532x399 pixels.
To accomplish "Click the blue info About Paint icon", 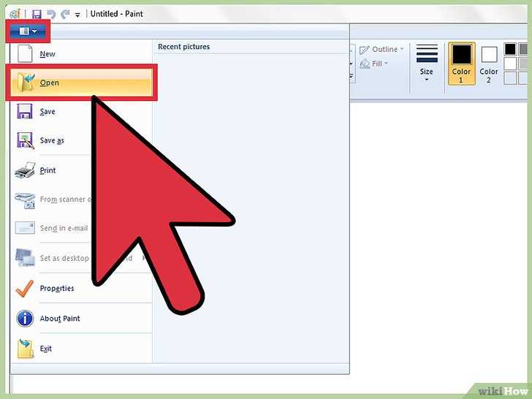I will click(25, 319).
